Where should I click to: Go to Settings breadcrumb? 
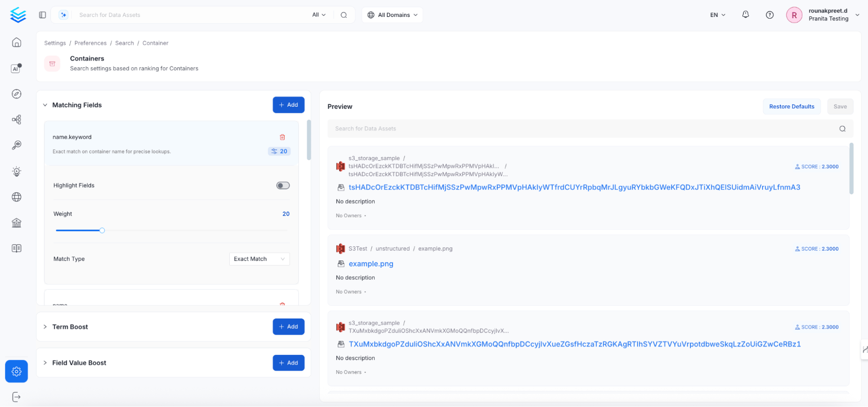[x=55, y=43]
